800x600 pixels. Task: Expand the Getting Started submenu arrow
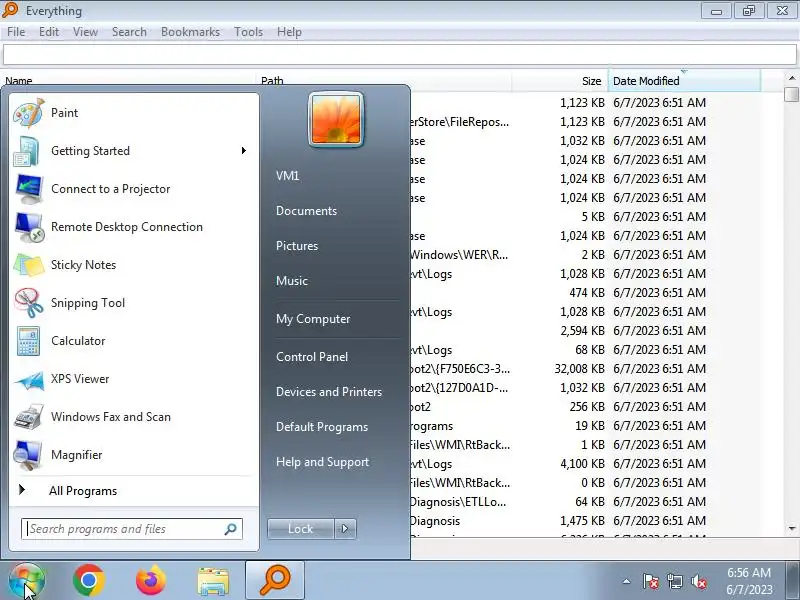pyautogui.click(x=244, y=151)
